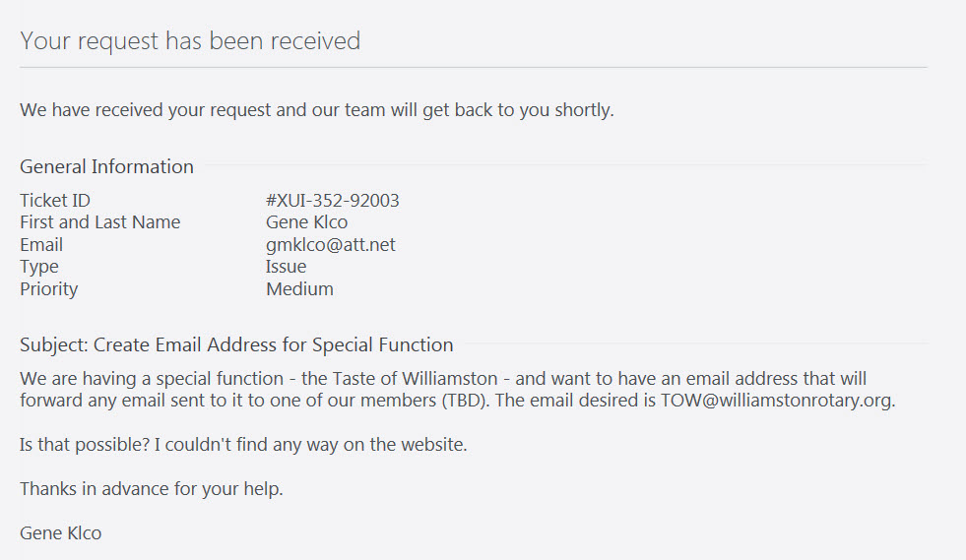Click the 'Ticket ID' label
Screen dimensions: 966x560
[55, 200]
